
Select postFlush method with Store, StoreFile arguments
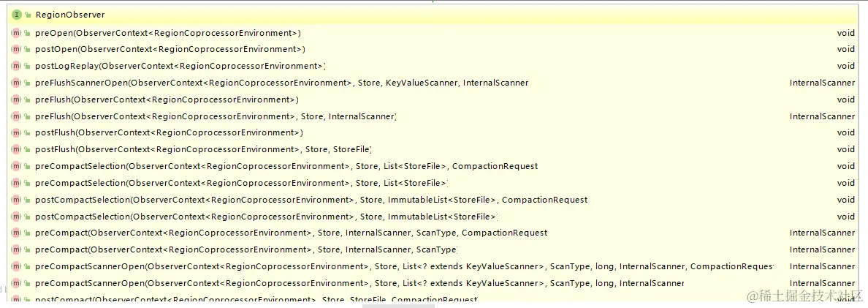(434, 149)
